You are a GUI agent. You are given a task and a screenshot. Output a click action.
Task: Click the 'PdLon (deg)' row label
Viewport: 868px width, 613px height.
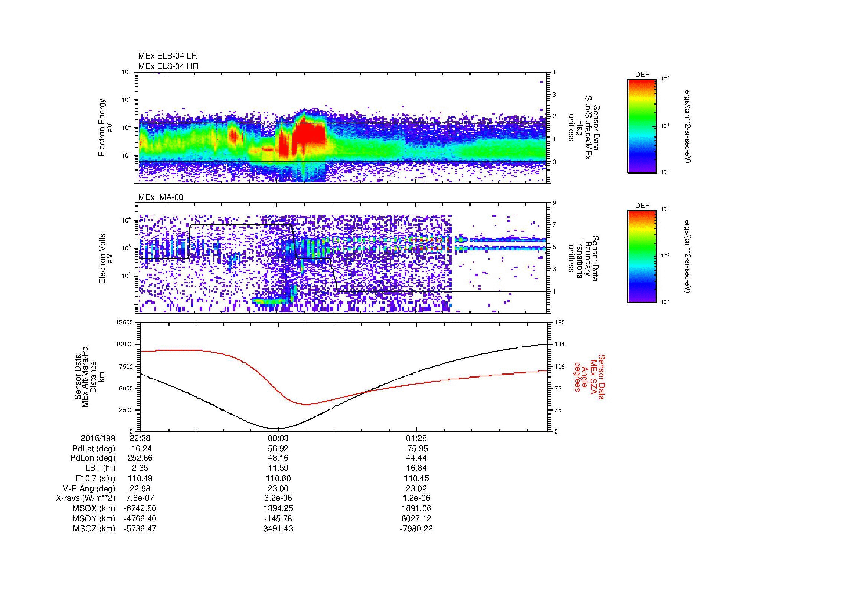coord(93,458)
